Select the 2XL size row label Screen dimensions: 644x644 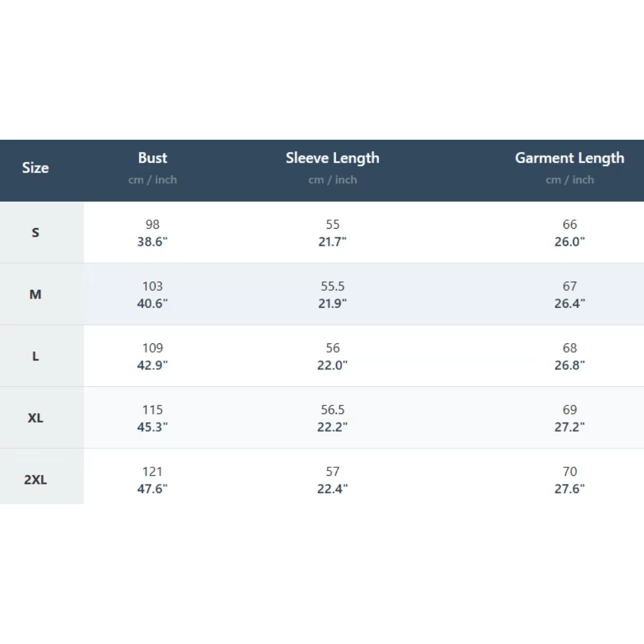pos(36,480)
